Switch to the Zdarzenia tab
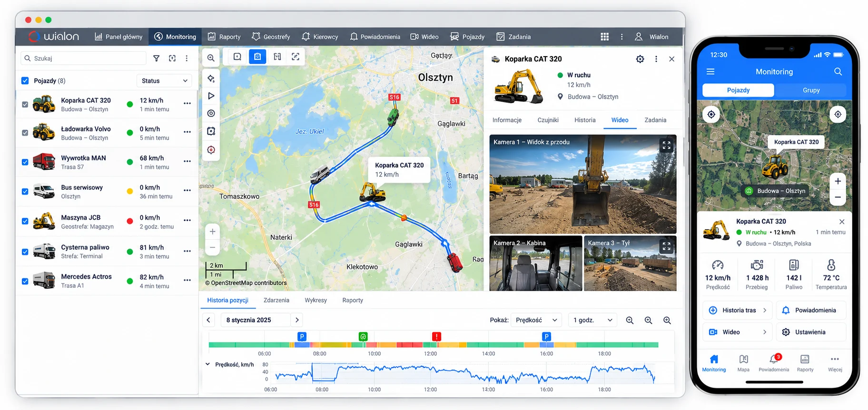This screenshot has height=410, width=868. [x=276, y=300]
